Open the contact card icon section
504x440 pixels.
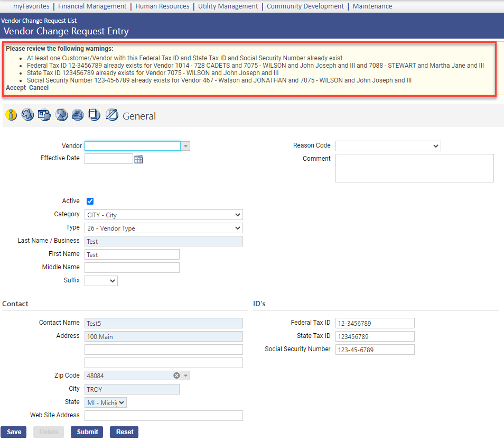pos(44,115)
